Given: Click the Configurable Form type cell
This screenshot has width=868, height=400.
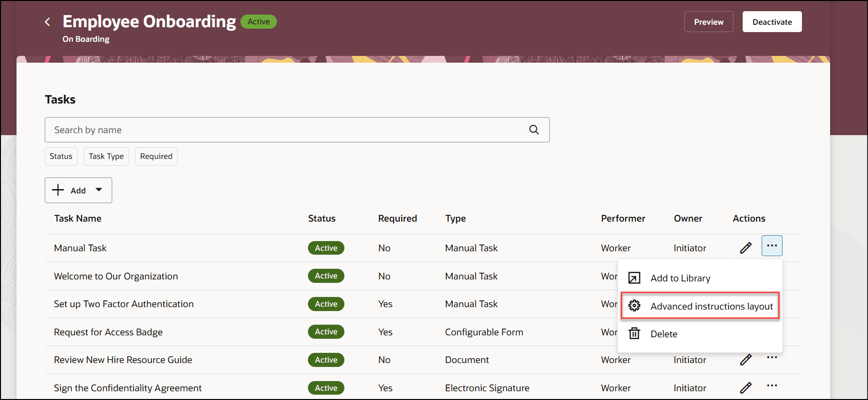Looking at the screenshot, I should pos(484,332).
